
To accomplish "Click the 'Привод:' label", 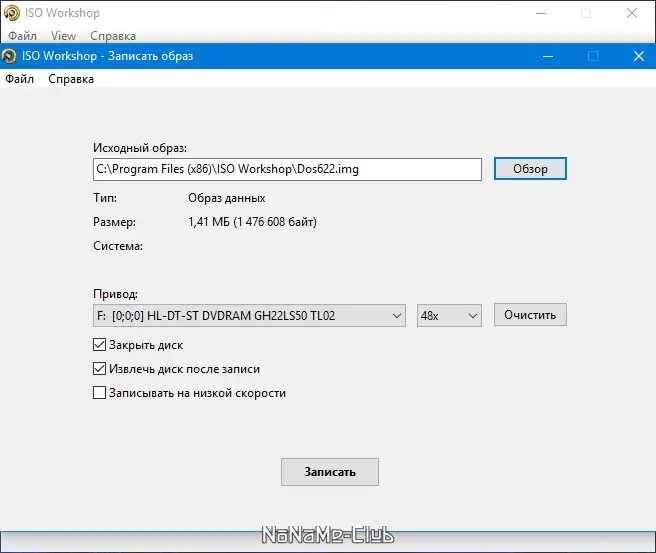I will point(115,294).
